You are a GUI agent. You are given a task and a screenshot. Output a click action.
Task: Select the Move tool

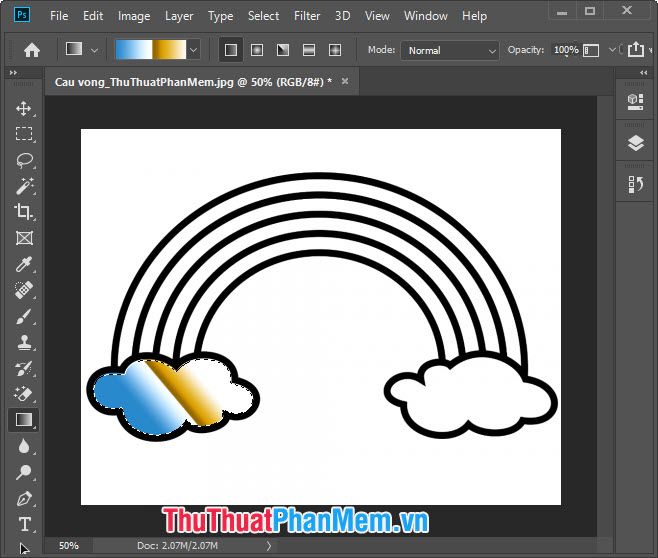pyautogui.click(x=24, y=108)
